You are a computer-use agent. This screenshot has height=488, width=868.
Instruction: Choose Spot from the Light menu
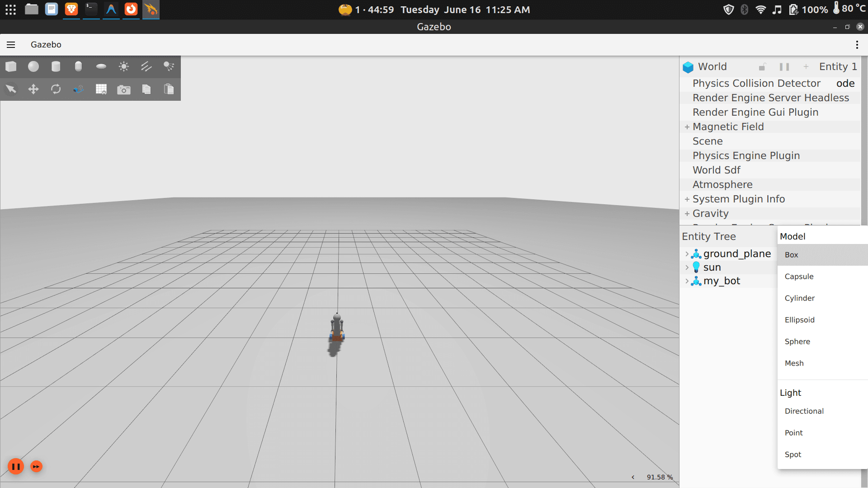tap(823, 455)
